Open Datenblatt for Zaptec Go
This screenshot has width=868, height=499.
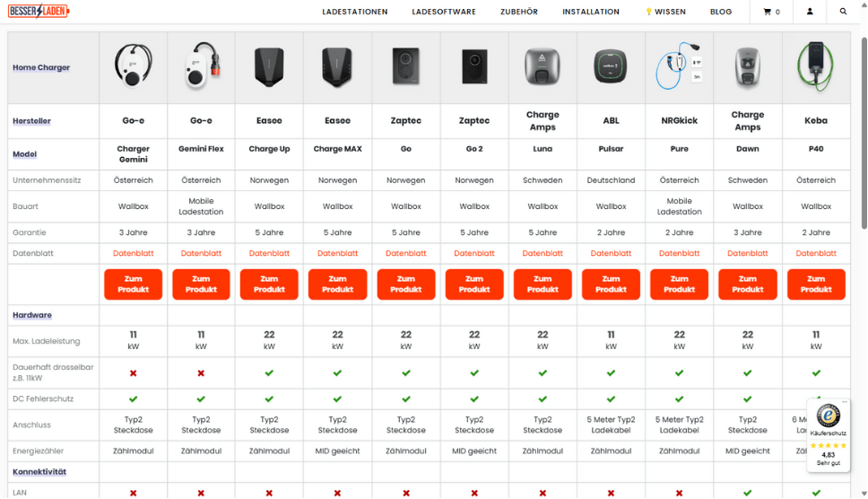[x=406, y=254]
